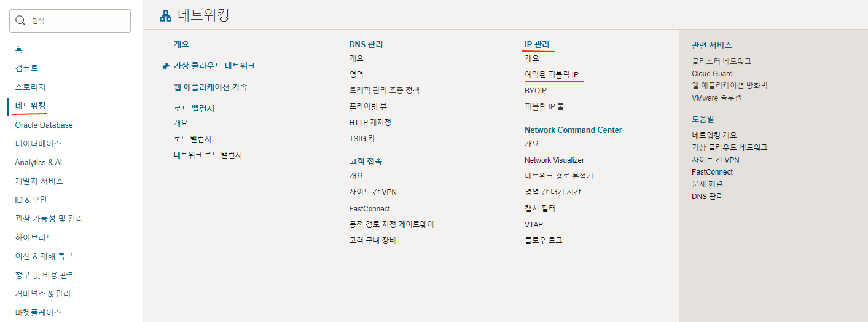868x322 pixels.
Task: Select 컴퓨트 in the left sidebar
Action: coord(26,68)
